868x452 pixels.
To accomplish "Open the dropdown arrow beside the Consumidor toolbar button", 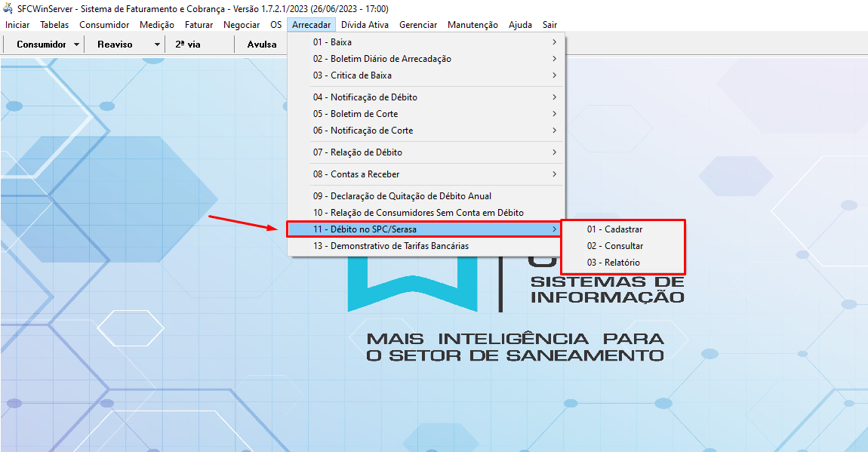I will pos(77,45).
